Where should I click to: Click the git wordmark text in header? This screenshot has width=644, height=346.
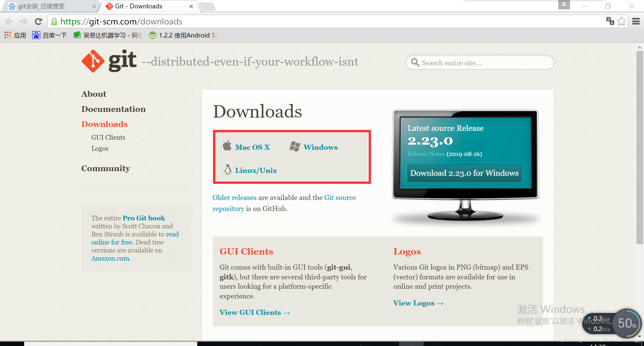click(122, 61)
